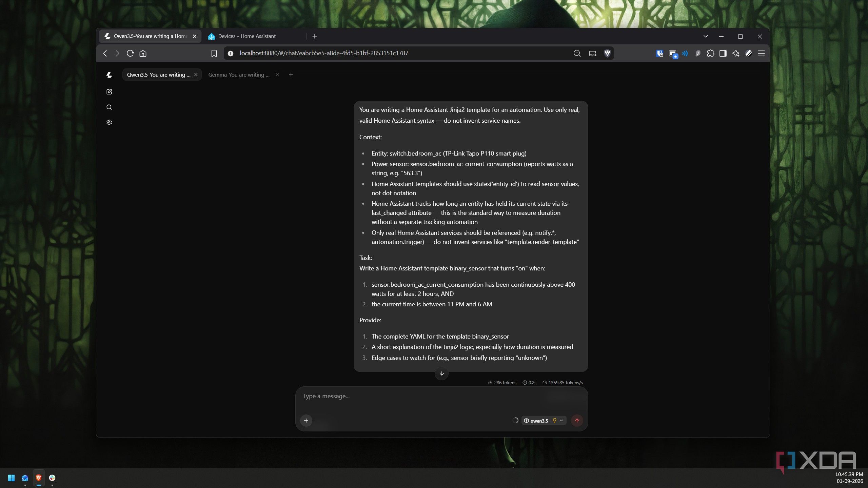
Task: Open the Brave Shields lion icon
Action: coord(607,53)
